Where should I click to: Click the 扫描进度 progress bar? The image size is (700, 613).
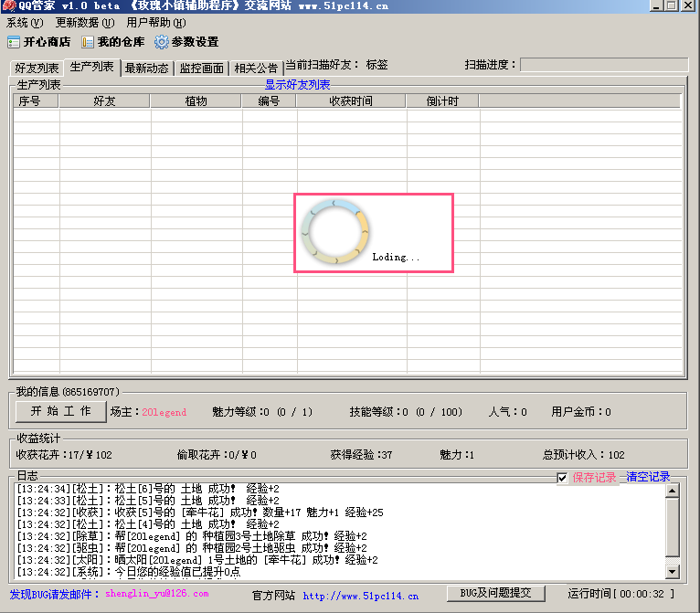pos(604,65)
